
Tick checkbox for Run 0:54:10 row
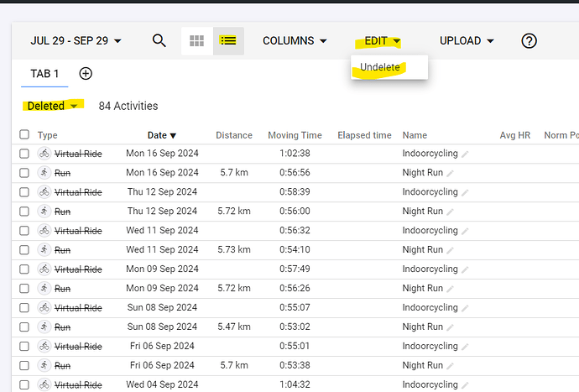tap(24, 250)
